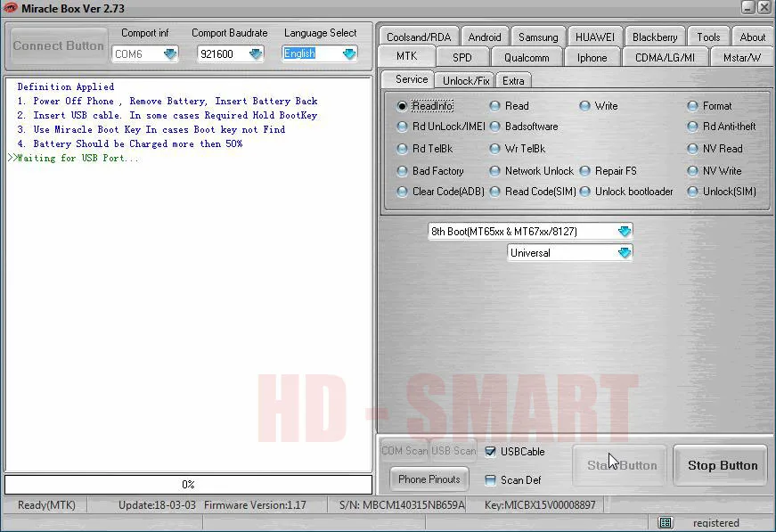The width and height of the screenshot is (776, 532).
Task: Open the Comport inf COM6 dropdown
Action: [x=170, y=53]
